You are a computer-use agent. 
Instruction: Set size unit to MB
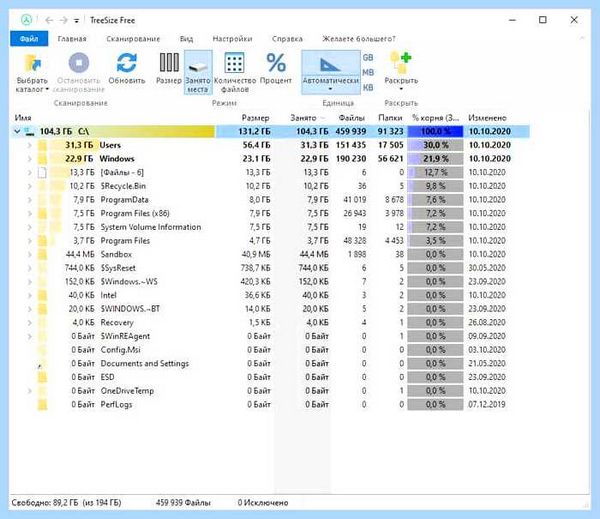[x=368, y=73]
